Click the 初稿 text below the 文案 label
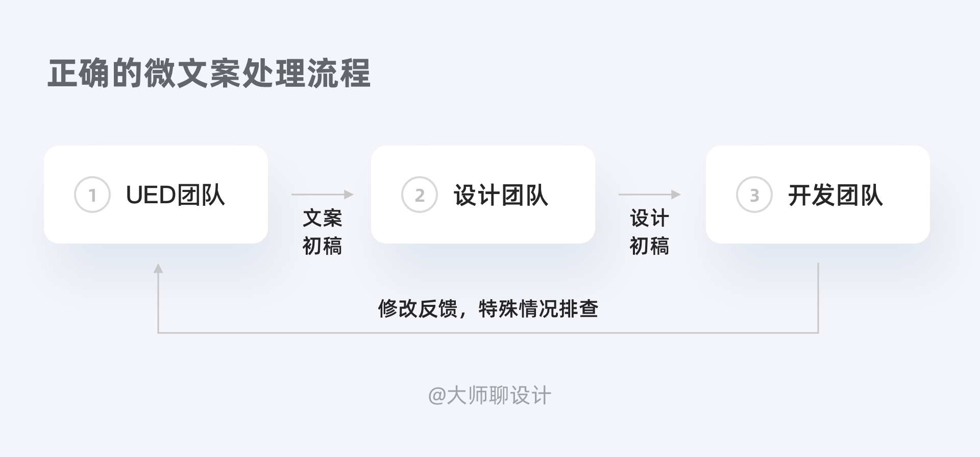Viewport: 980px width, 457px height. [x=322, y=246]
